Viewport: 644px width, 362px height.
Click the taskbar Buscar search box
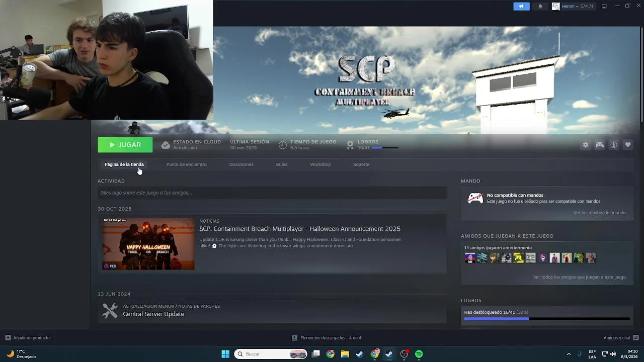[271, 354]
